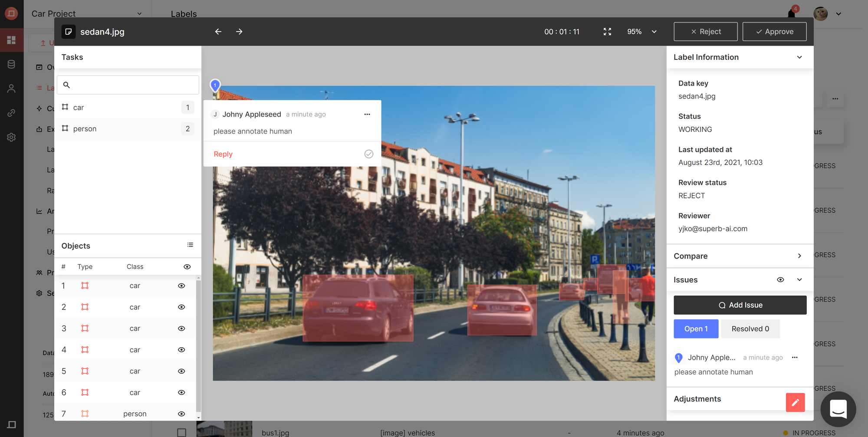Screen dimensions: 868x437
Task: Go to previous image arrow
Action: [x=218, y=32]
